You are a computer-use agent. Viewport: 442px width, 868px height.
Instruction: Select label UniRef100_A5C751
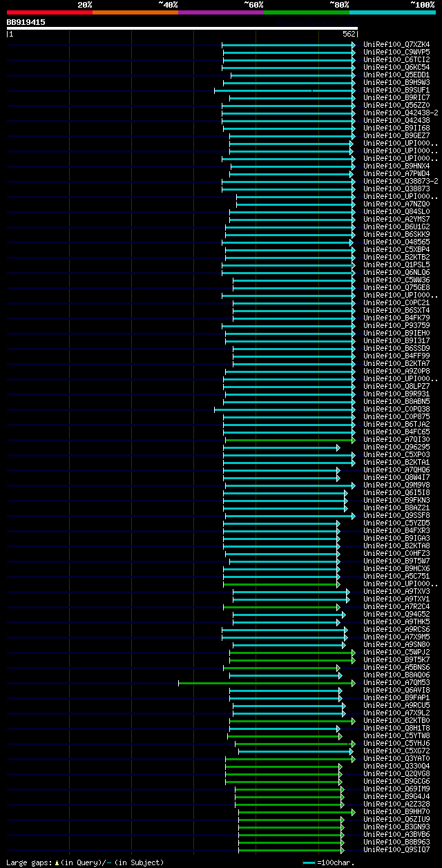[396, 576]
